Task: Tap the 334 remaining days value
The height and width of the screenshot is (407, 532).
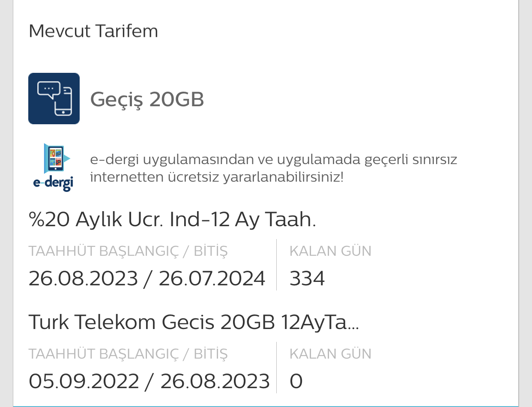Action: click(307, 279)
